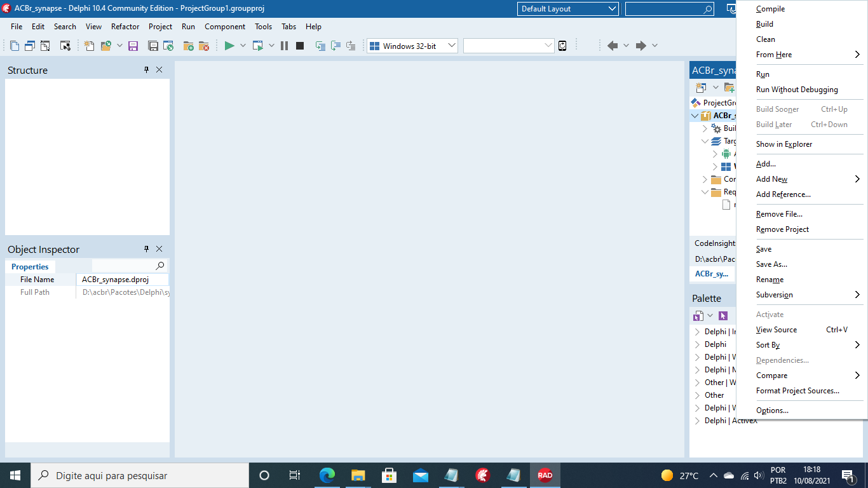868x488 pixels.
Task: Click the Windows taskbar search box
Action: click(140, 475)
